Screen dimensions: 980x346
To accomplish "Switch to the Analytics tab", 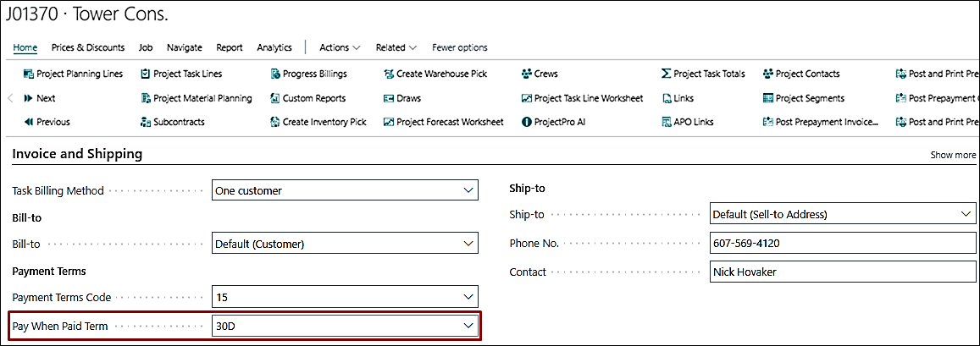I will (x=274, y=47).
